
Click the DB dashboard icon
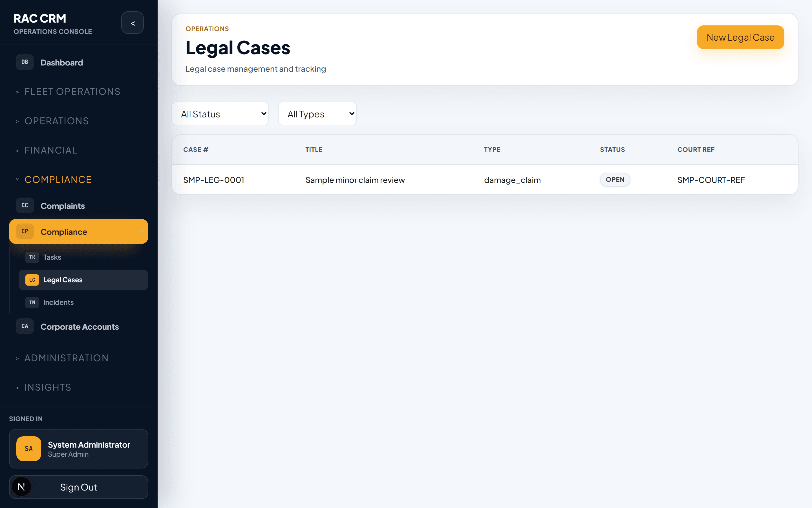pyautogui.click(x=25, y=62)
